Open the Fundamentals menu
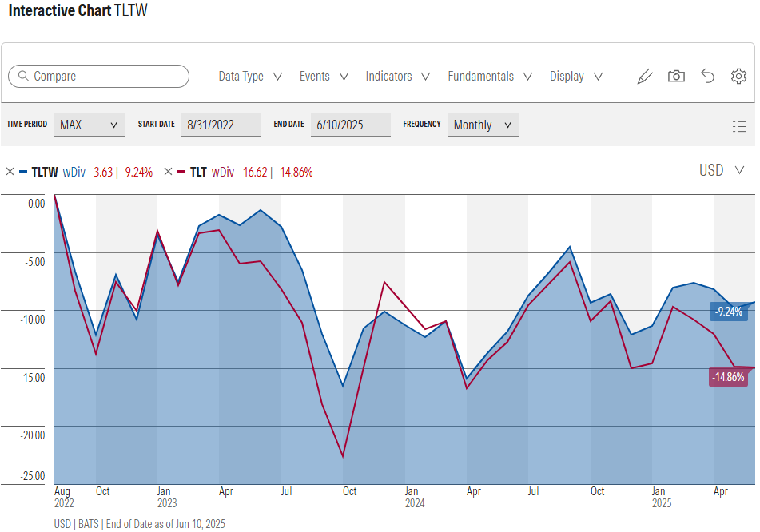This screenshot has height=532, width=760. (489, 76)
